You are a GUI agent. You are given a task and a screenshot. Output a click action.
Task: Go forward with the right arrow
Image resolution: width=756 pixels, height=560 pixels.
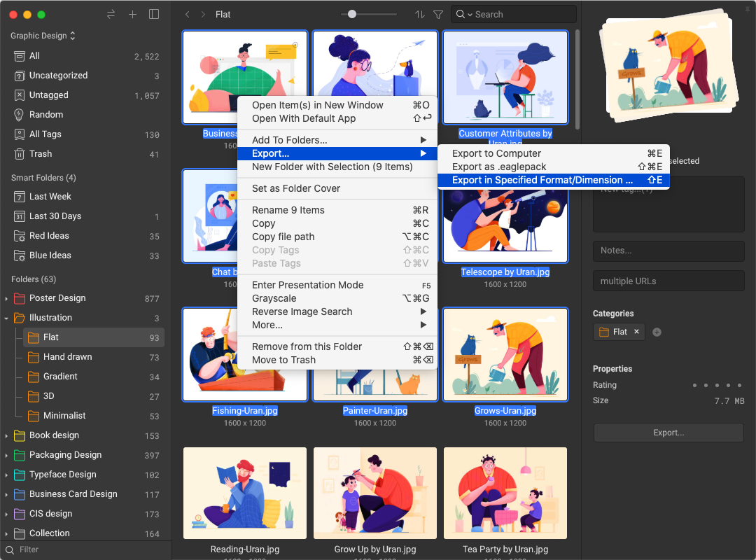(203, 15)
